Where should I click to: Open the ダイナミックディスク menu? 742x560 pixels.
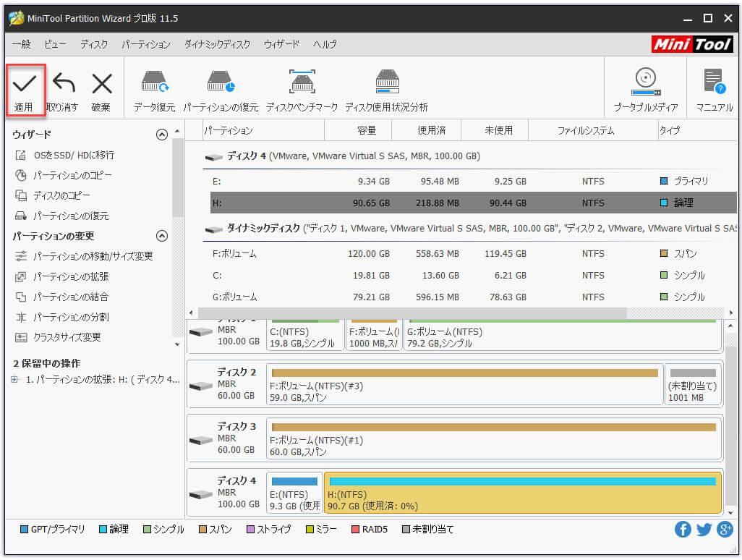[x=217, y=44]
